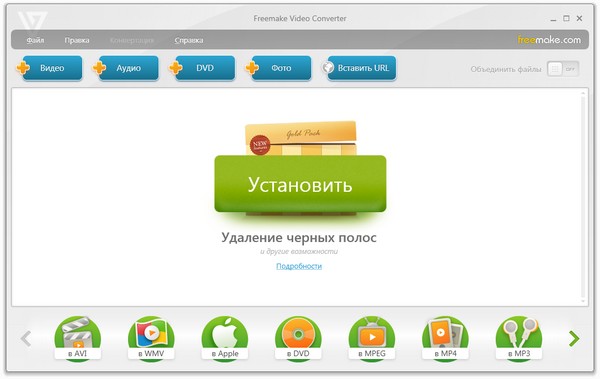Add photos with Фото button
This screenshot has height=379, width=600.
[278, 68]
